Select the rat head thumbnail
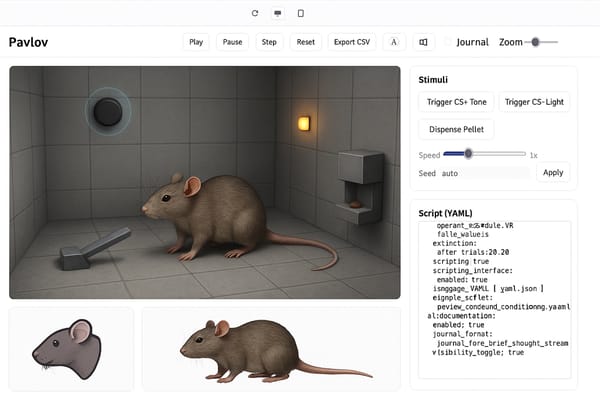This screenshot has width=600, height=400. [x=71, y=349]
